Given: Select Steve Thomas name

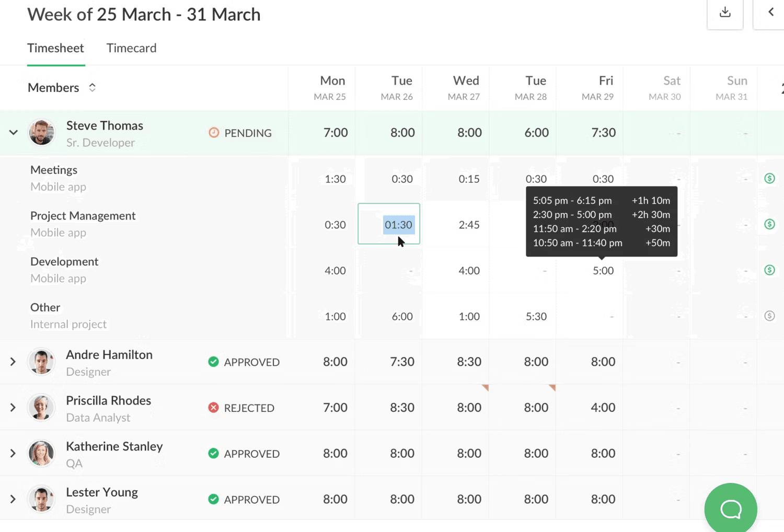Looking at the screenshot, I should click(105, 125).
